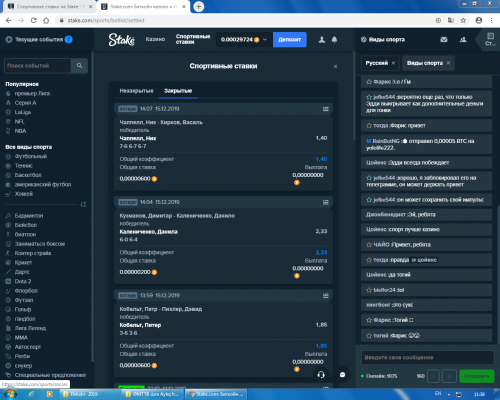The image size is (500, 400).
Task: Expand bet details for 14:04 bet
Action: (326, 202)
